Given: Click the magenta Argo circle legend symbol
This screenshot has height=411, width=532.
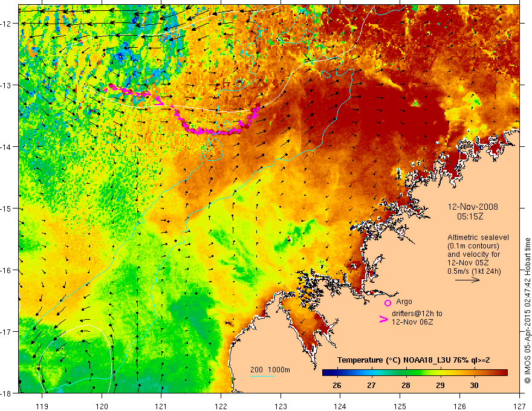Looking at the screenshot, I should coord(388,303).
